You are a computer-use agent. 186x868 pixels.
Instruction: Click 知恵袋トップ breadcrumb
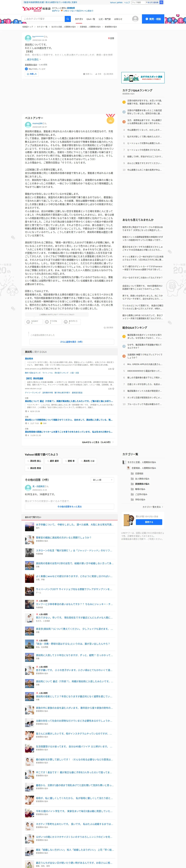[28, 27]
